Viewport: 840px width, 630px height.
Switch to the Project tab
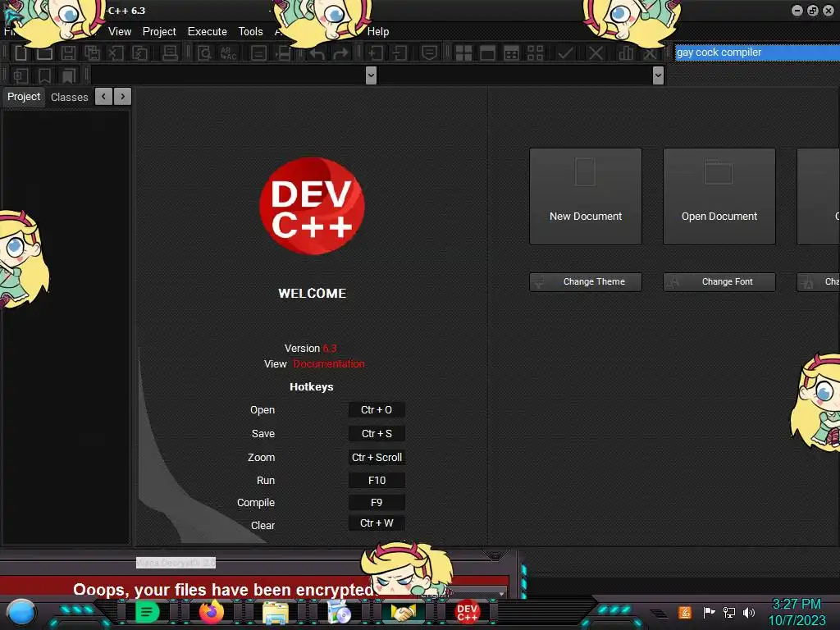pyautogui.click(x=24, y=97)
